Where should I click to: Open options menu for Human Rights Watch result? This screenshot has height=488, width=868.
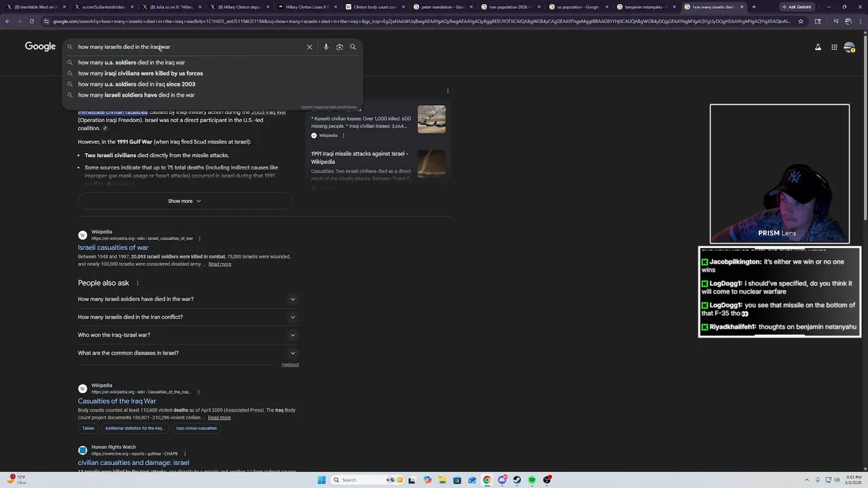185,453
